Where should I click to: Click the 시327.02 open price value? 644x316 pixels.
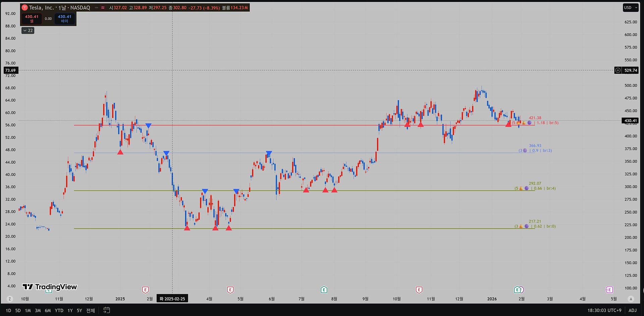pyautogui.click(x=118, y=8)
